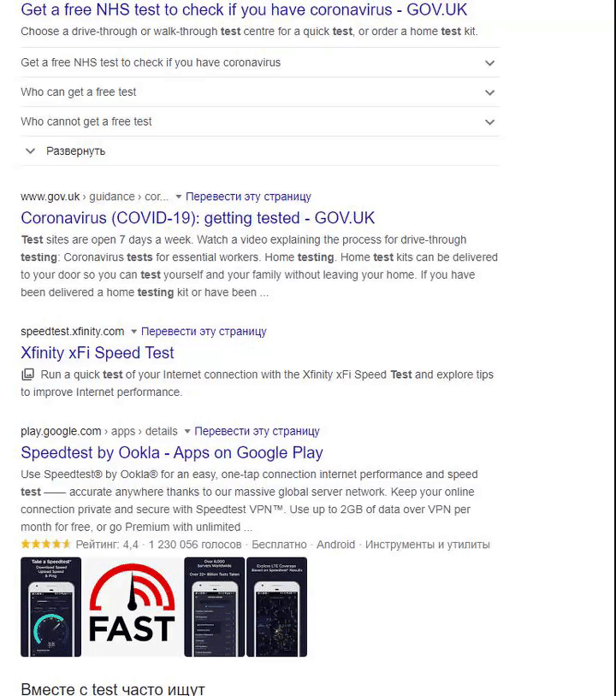Open Xfinity xFi Speed Test result
This screenshot has height=696, width=616.
click(x=98, y=353)
